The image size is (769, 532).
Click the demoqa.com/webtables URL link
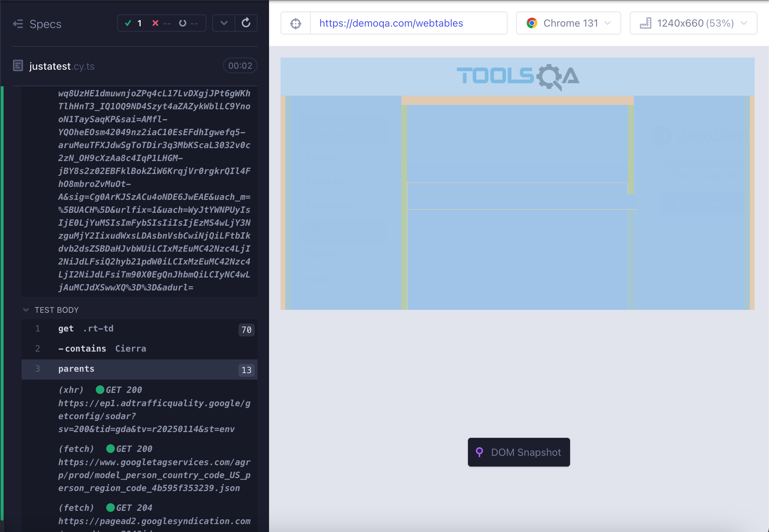point(391,23)
